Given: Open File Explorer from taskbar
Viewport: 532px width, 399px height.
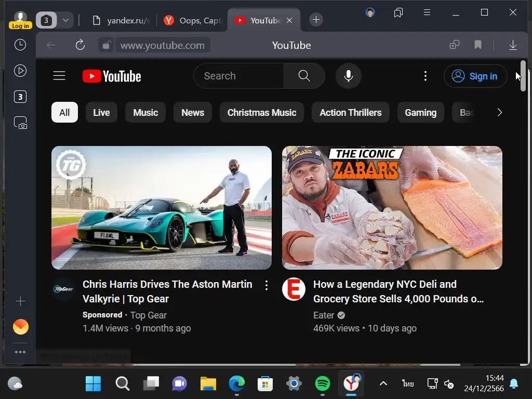Looking at the screenshot, I should click(208, 384).
